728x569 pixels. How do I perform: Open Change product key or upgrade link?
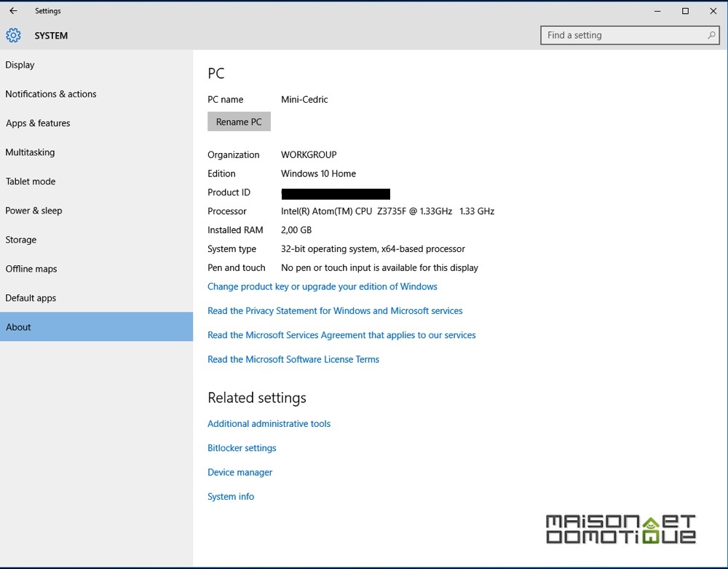323,286
